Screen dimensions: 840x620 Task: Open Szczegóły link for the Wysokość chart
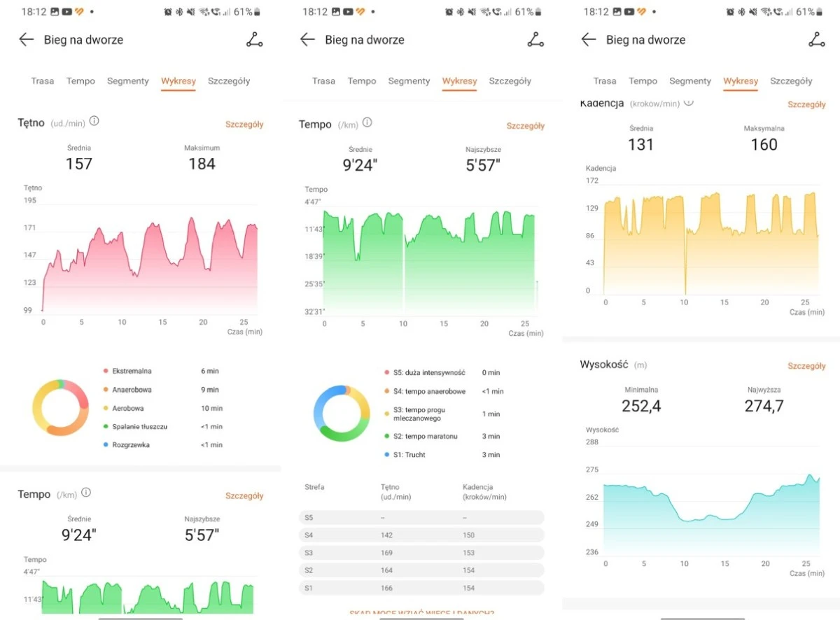806,366
